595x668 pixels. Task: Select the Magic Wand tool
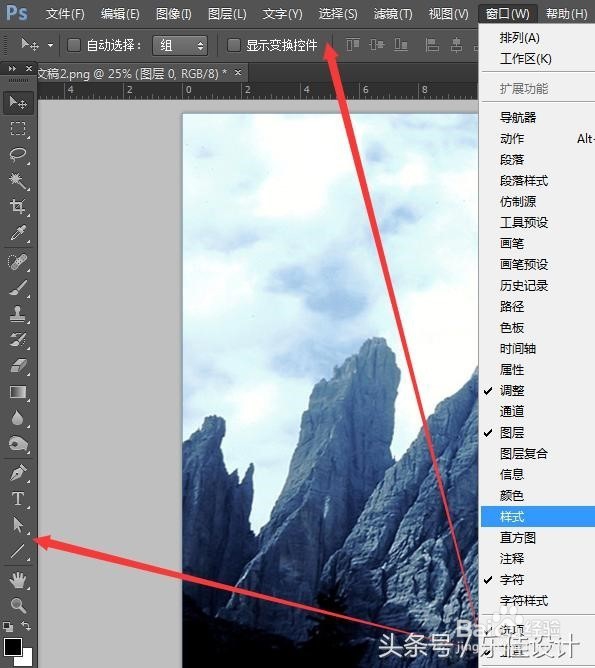18,181
